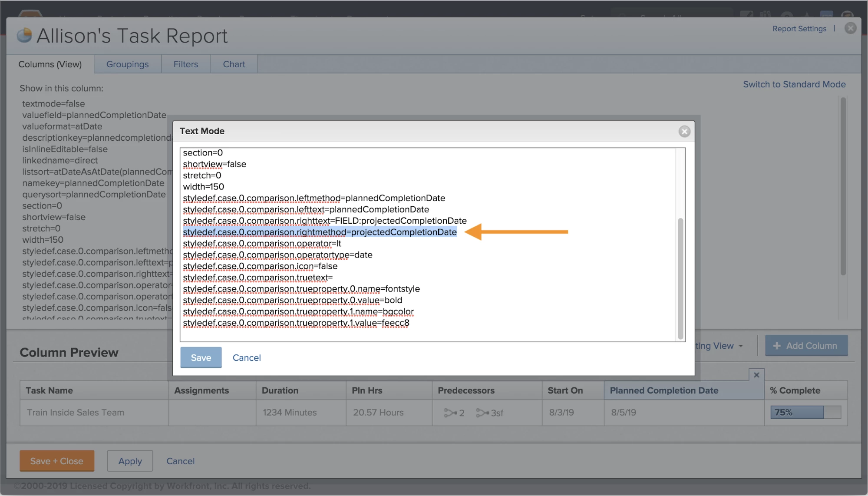Click the 75% complete progress bar
Image resolution: width=868 pixels, height=496 pixels.
pos(805,412)
